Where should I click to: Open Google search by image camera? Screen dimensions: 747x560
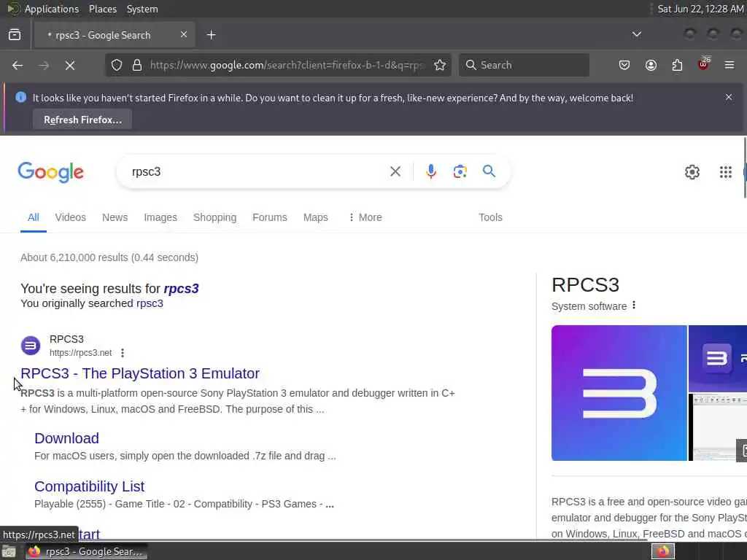coord(460,171)
